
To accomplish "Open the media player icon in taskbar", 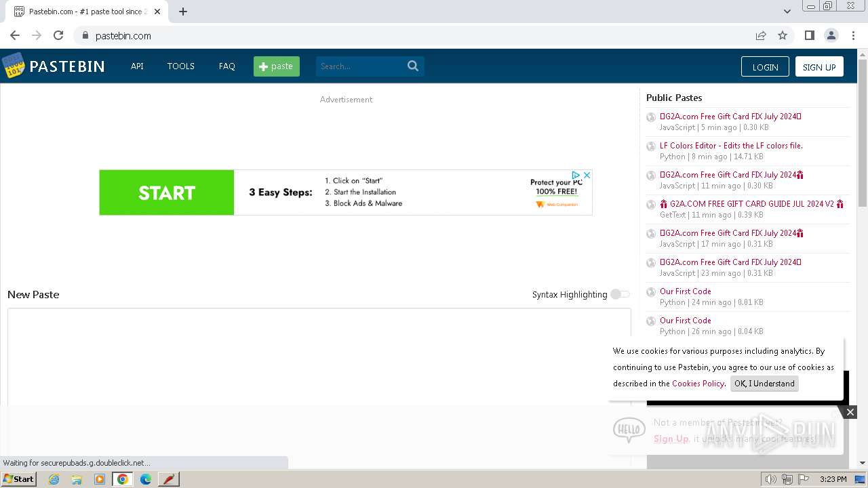I will click(x=100, y=479).
